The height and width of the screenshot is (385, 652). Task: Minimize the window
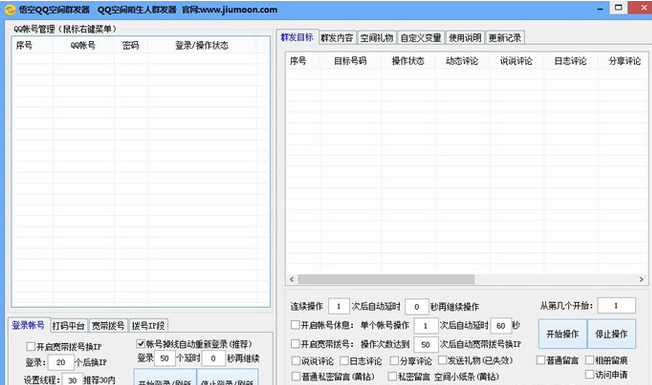point(600,9)
